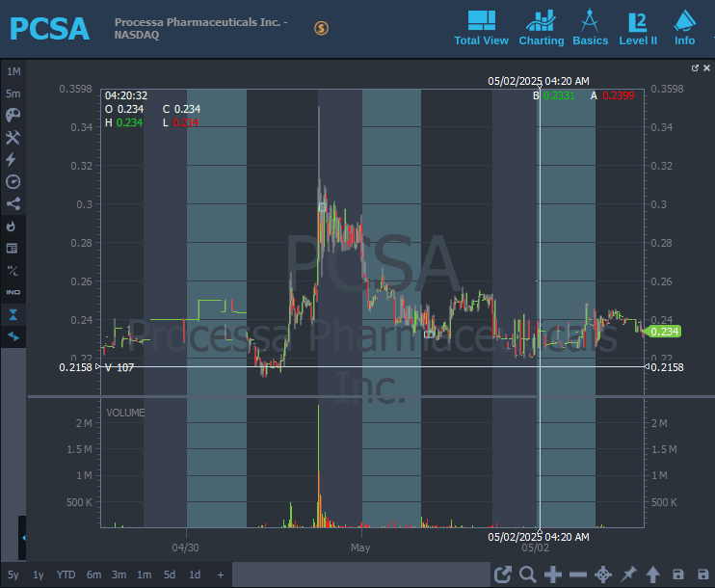Select the 5m interval option
The height and width of the screenshot is (588, 715).
coord(13,94)
